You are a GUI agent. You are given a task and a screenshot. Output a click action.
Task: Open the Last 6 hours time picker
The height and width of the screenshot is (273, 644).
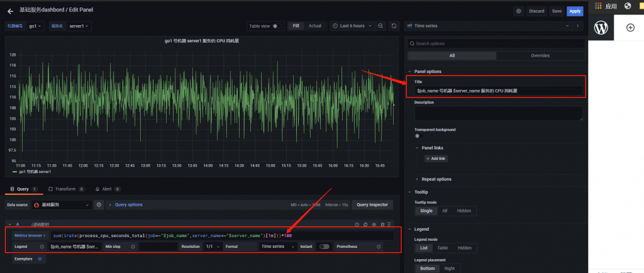(x=352, y=26)
